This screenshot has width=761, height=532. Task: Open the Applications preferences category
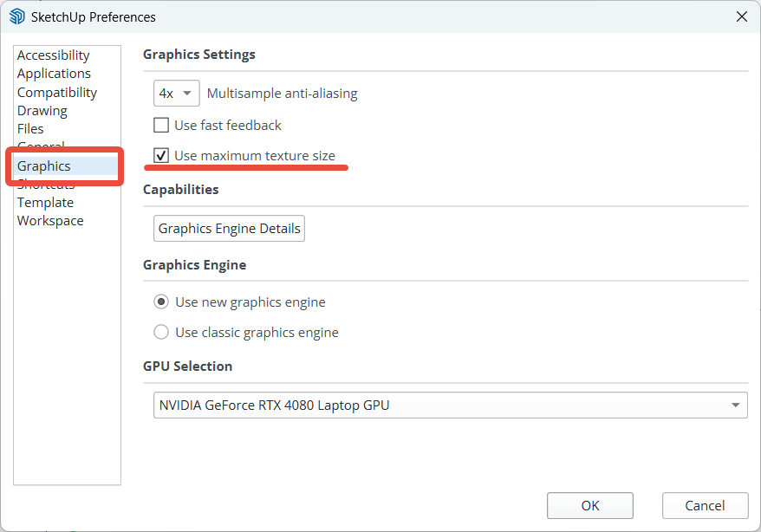point(54,74)
